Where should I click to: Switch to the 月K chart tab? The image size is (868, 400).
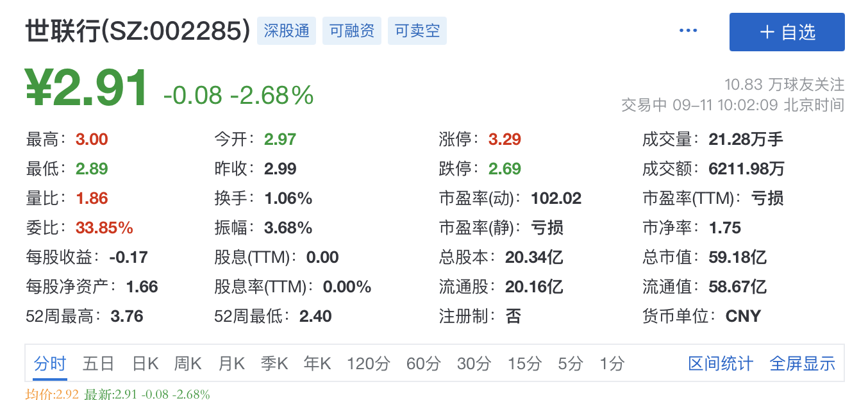pos(231,364)
